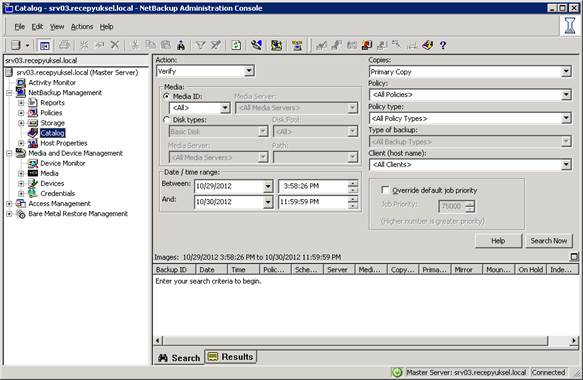The image size is (583, 380).
Task: Click the cut scissors toolbar icon
Action: 135,45
